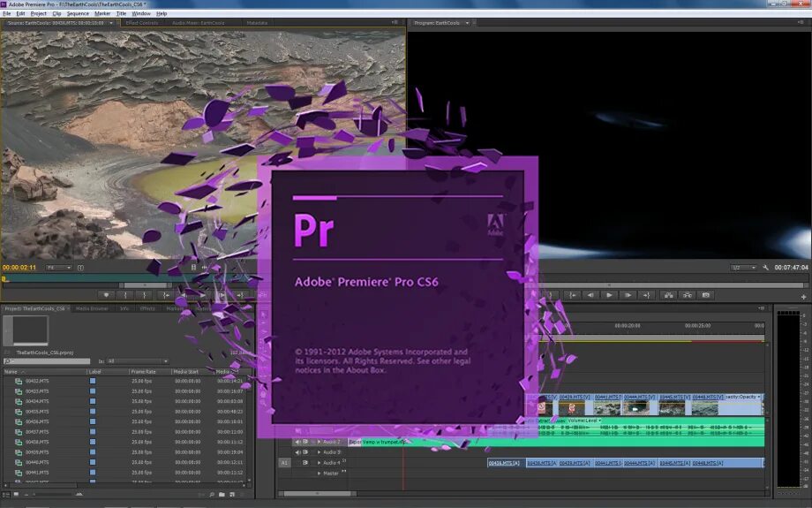Screen dimensions: 812x508
Task: Toggle sync lock on Audio 3 track
Action: tap(305, 452)
